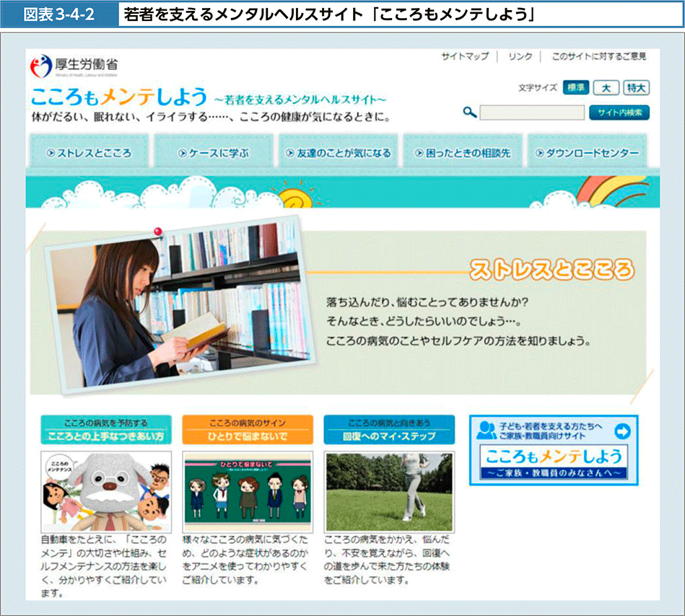685x616 pixels.
Task: Go to 友達のことが気になる tab
Action: [x=338, y=153]
